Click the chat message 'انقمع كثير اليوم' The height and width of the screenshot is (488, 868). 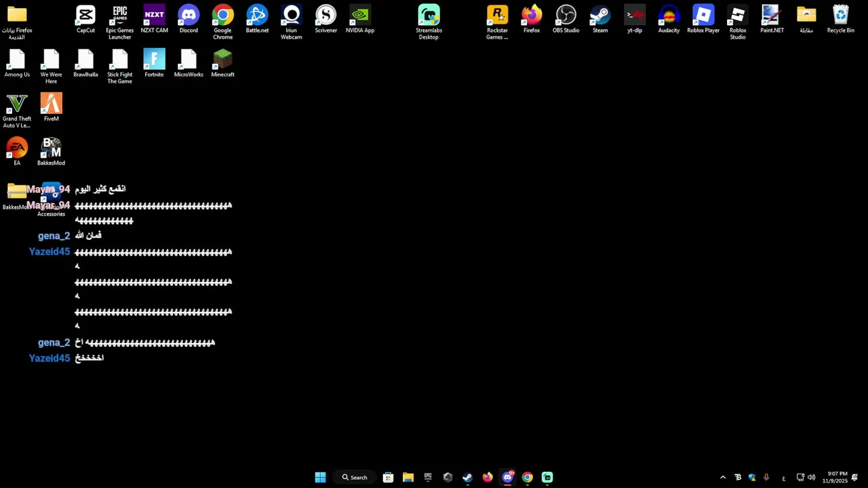tap(100, 188)
